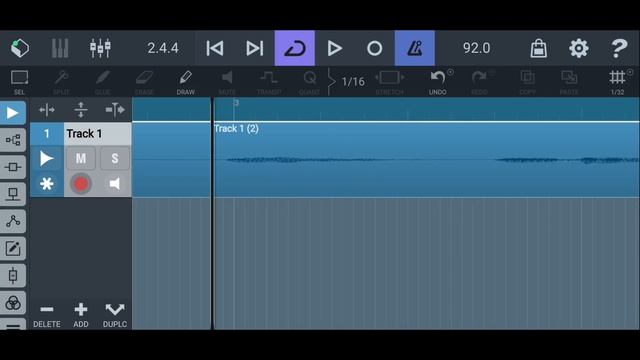Click the Copy tool
The height and width of the screenshot is (360, 640).
tap(527, 82)
